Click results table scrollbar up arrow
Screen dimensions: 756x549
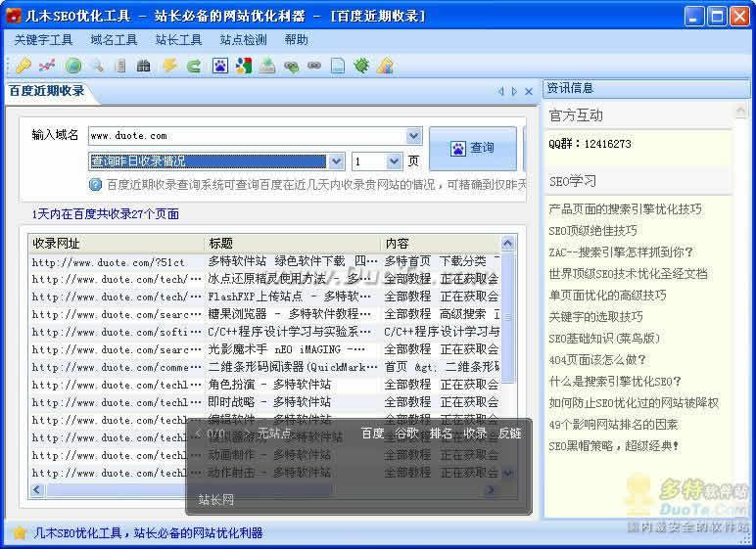(507, 244)
